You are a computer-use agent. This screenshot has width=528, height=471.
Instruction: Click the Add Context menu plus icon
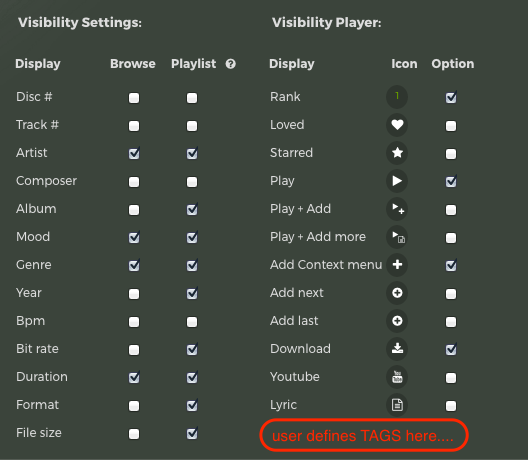397,265
